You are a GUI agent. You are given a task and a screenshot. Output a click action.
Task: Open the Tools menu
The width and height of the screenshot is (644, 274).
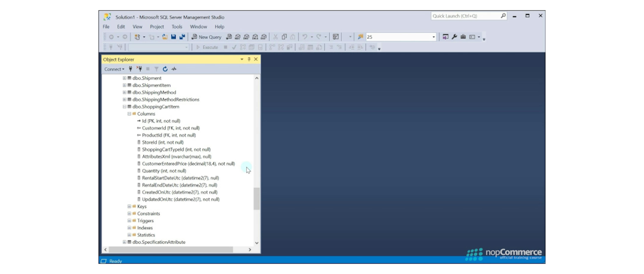point(177,27)
